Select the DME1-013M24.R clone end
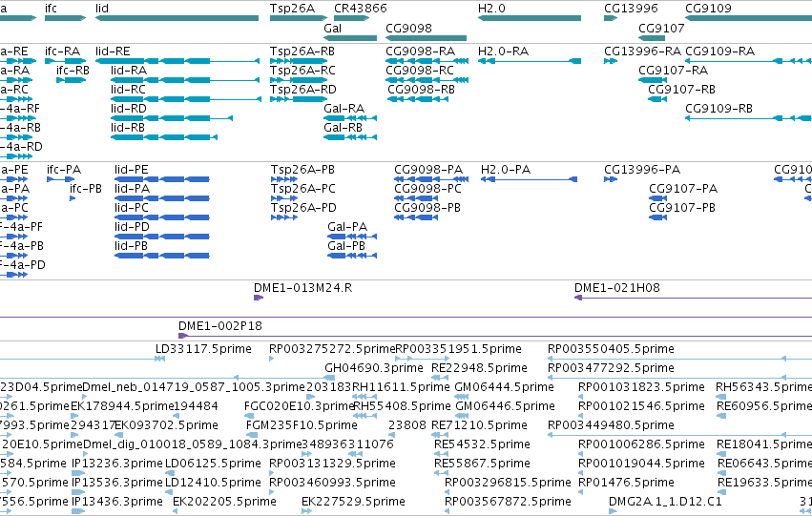Viewport: 812px width, 516px height. (x=259, y=298)
